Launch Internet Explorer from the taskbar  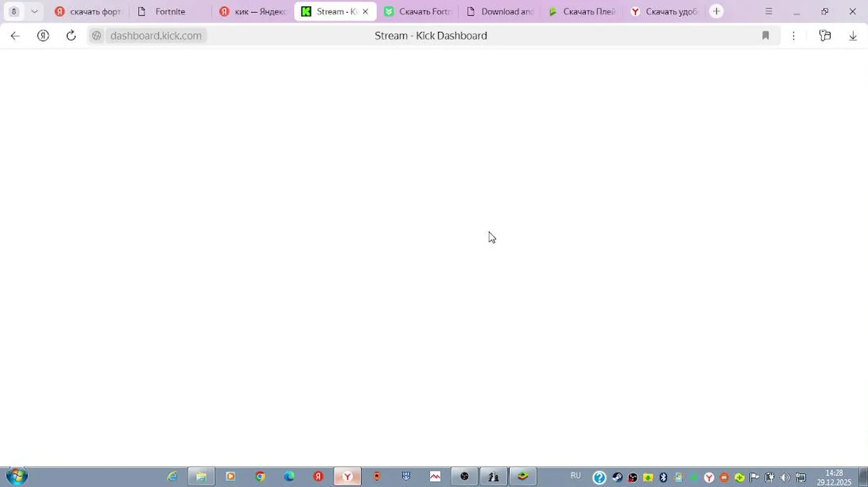pyautogui.click(x=172, y=477)
